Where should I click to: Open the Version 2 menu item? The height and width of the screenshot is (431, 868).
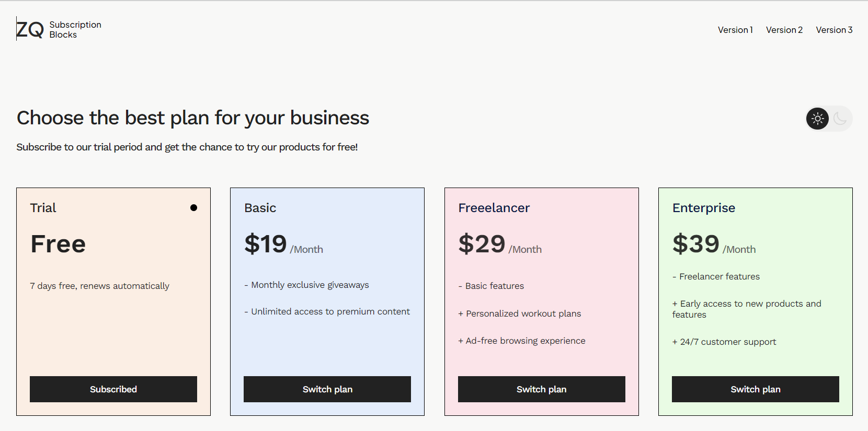(784, 30)
